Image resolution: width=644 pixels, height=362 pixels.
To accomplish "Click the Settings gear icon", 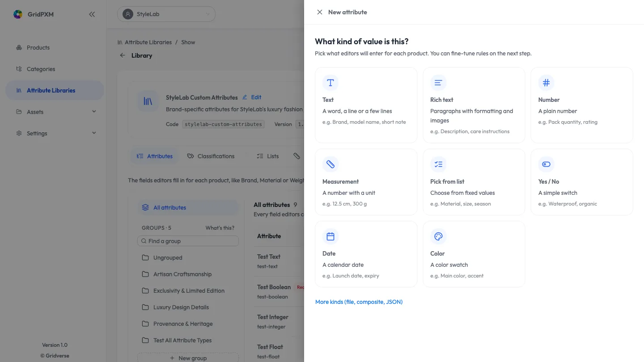I will (19, 133).
